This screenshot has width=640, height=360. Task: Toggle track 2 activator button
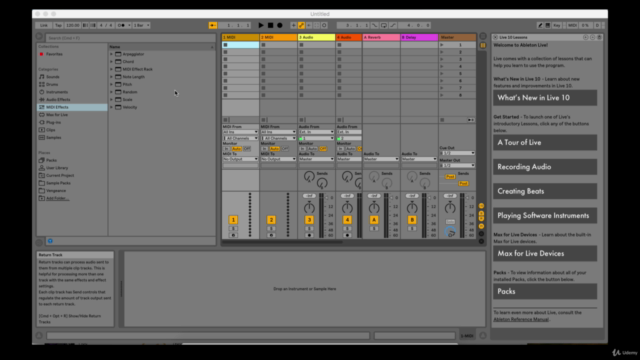[271, 220]
